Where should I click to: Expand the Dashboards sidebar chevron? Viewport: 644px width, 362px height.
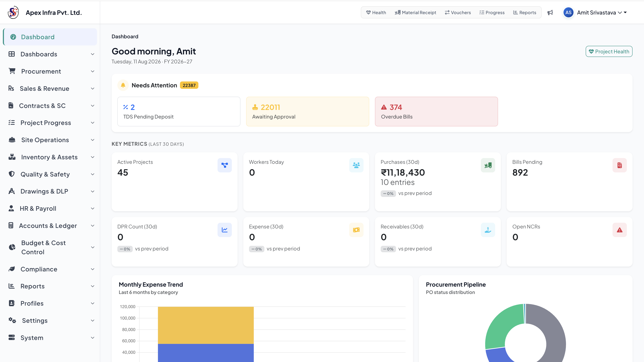(x=92, y=54)
